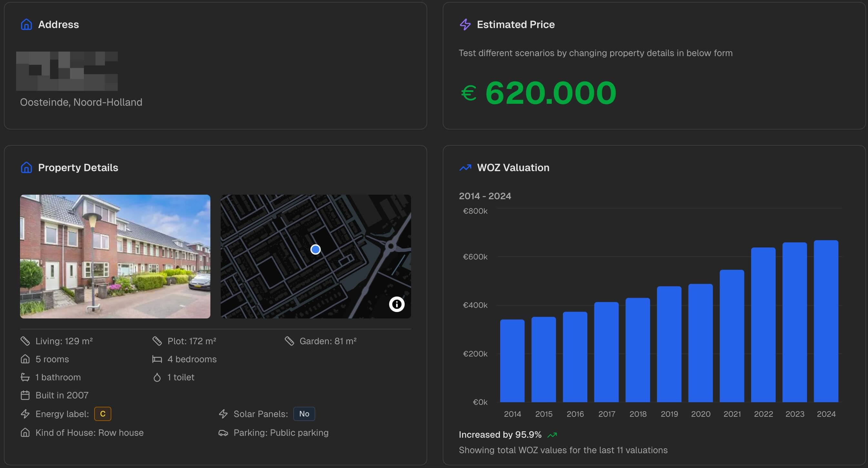Click the green growth arrow after 95.9%
This screenshot has width=868, height=468.
(x=553, y=434)
